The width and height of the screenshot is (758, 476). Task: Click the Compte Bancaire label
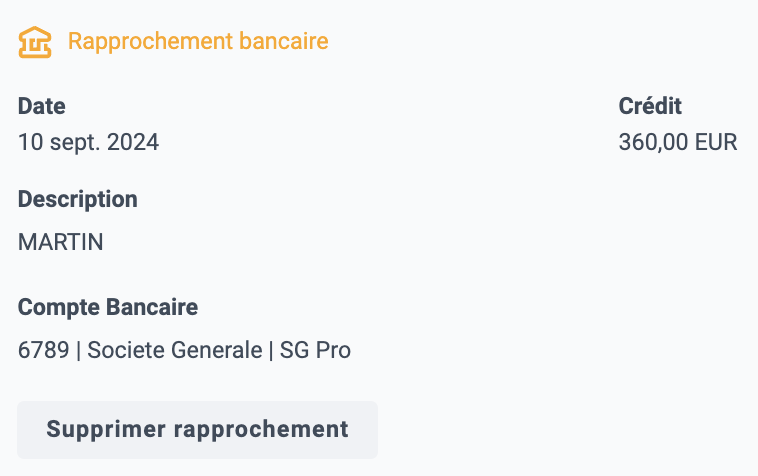pyautogui.click(x=108, y=307)
